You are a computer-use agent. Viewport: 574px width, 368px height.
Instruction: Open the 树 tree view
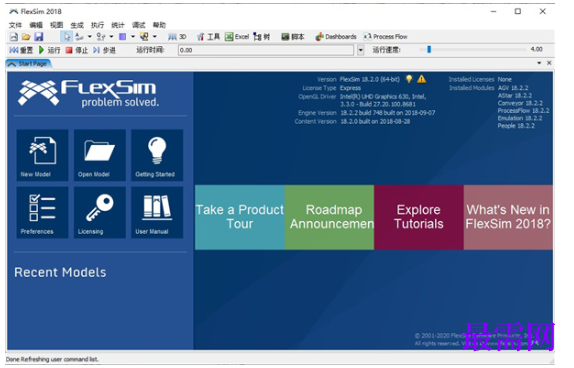point(261,37)
